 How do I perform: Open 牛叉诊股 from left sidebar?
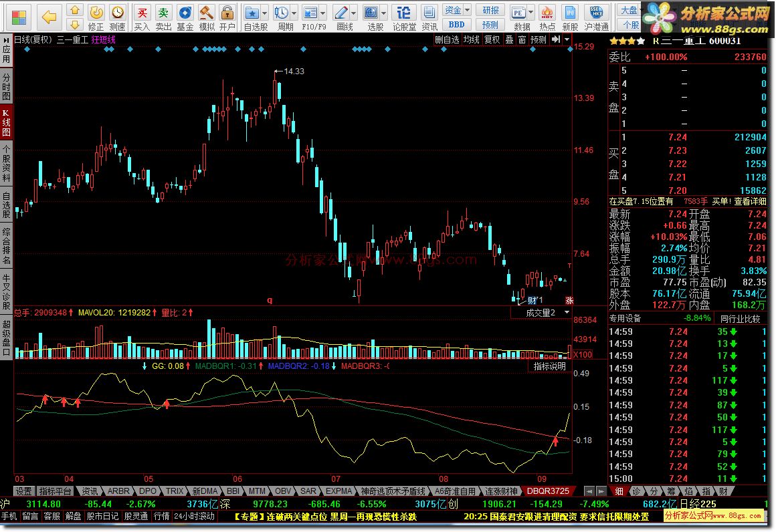click(7, 291)
